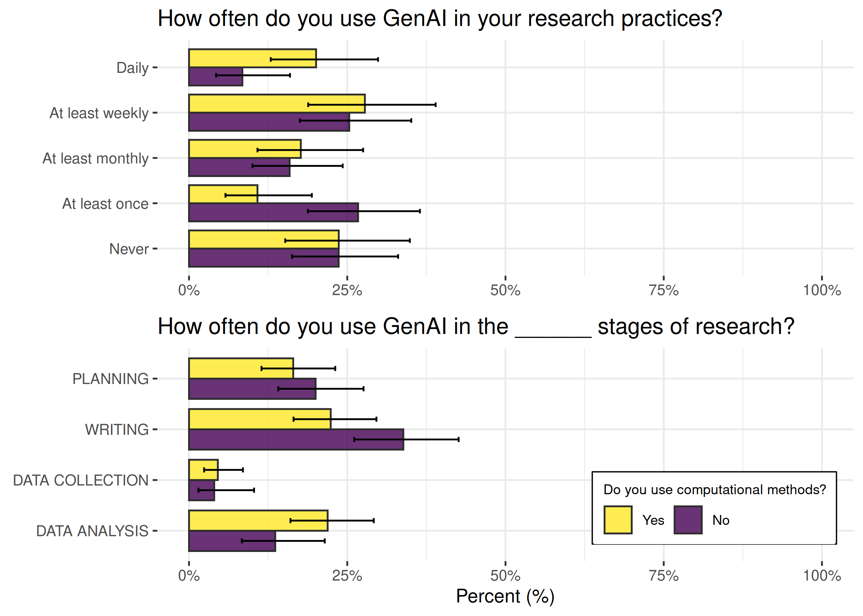Click the yellow DATA COLLECTION bar
This screenshot has width=863, height=616.
[x=196, y=464]
